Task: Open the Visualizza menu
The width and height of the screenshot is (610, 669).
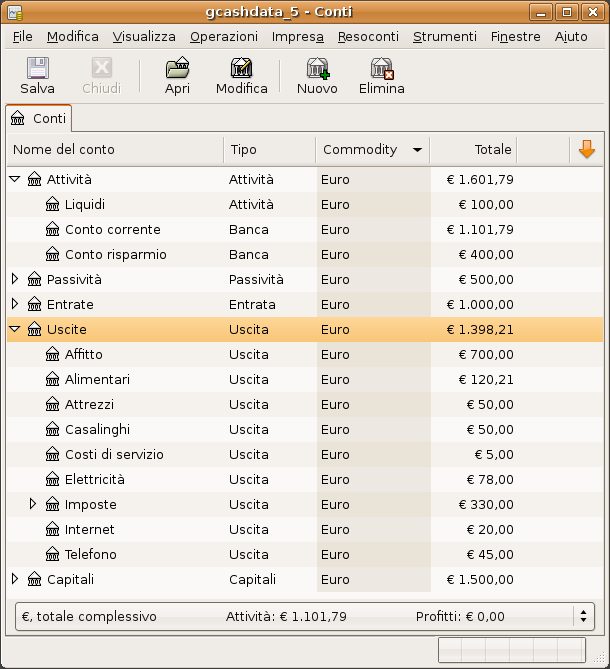Action: tap(144, 37)
